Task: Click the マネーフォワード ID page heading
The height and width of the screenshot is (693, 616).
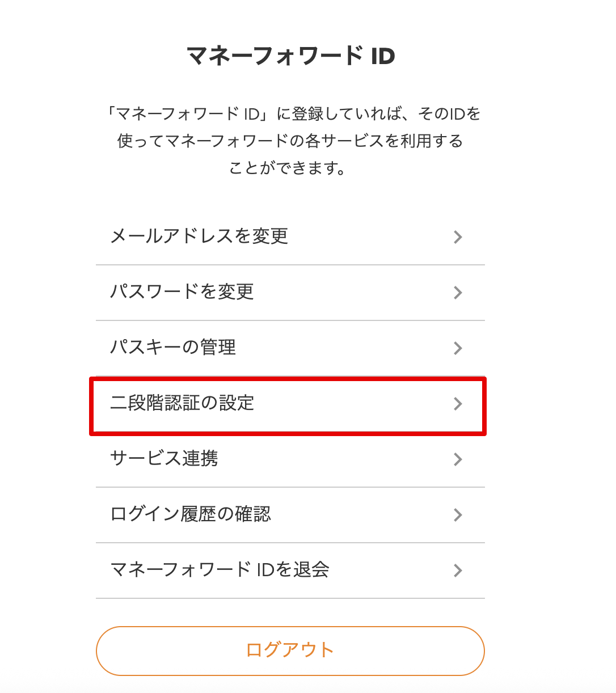Action: pos(290,56)
